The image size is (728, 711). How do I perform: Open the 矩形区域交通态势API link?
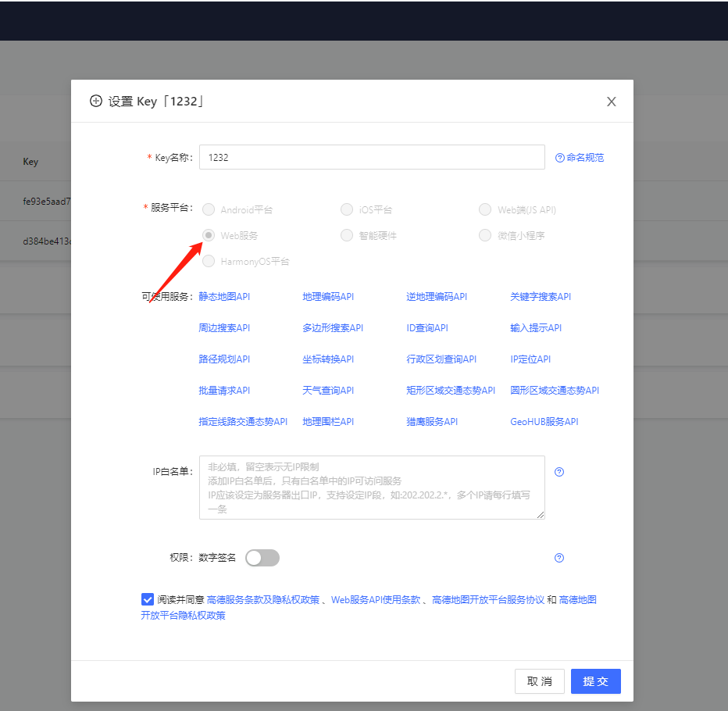tap(451, 390)
